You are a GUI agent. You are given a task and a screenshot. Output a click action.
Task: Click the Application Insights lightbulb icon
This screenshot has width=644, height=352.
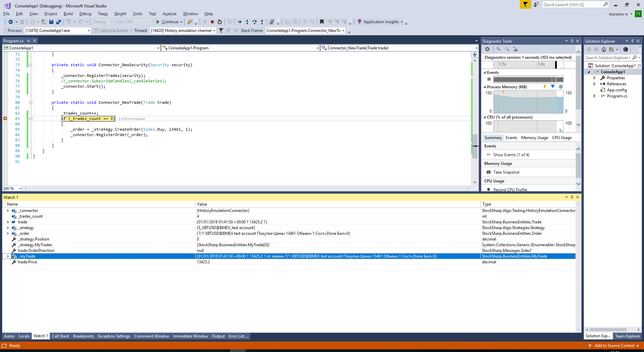(360, 22)
